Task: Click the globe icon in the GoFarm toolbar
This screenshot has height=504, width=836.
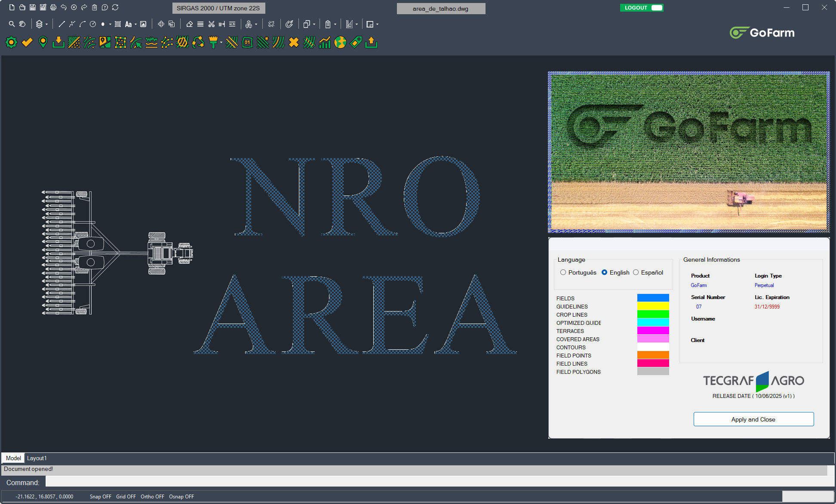Action: 340,43
